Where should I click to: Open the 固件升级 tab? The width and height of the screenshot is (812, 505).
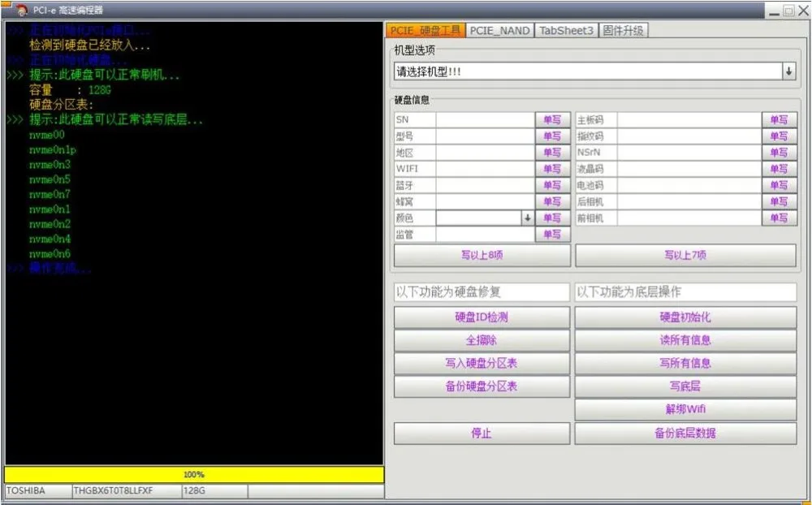point(623,31)
